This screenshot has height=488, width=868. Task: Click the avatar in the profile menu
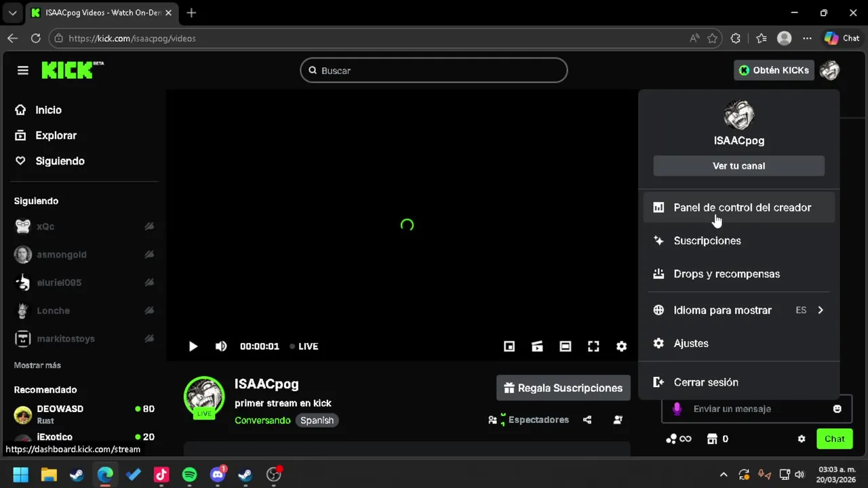tap(739, 115)
